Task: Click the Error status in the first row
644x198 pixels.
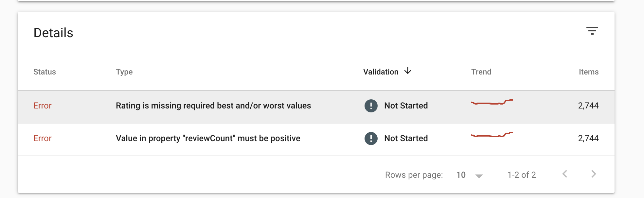Action: (43, 106)
